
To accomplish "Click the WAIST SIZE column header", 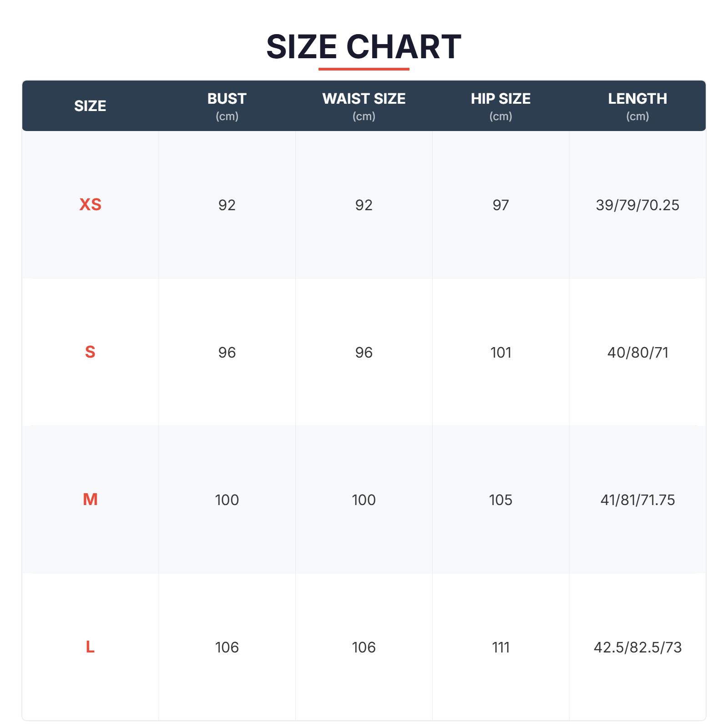I will point(364,99).
